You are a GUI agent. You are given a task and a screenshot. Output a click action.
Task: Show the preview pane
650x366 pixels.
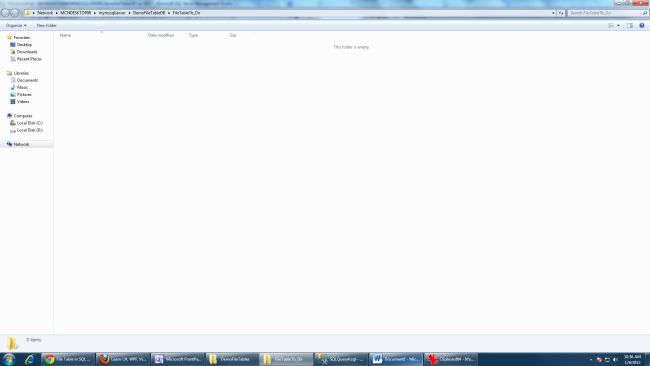[x=630, y=25]
